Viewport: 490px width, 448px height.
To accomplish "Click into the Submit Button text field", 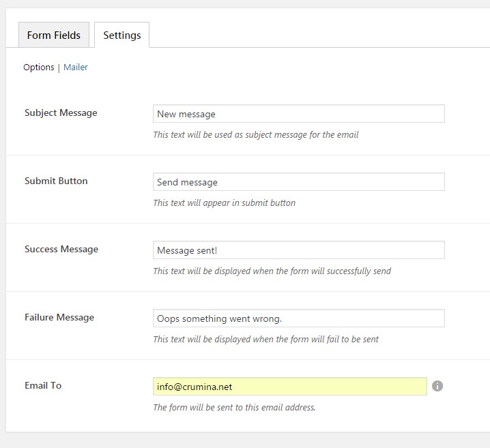I will coord(298,182).
